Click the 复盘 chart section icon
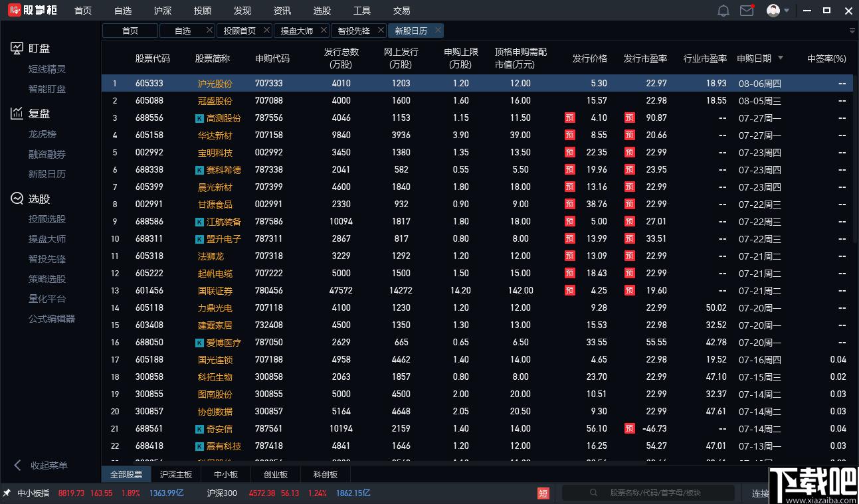Image resolution: width=859 pixels, height=504 pixels. [x=17, y=114]
